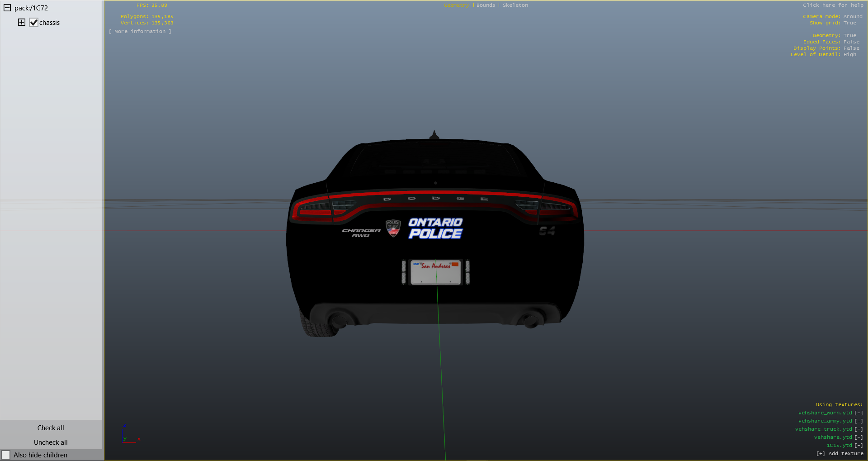Remove the 1C15.ytd texture
Image resolution: width=868 pixels, height=461 pixels.
coord(859,445)
